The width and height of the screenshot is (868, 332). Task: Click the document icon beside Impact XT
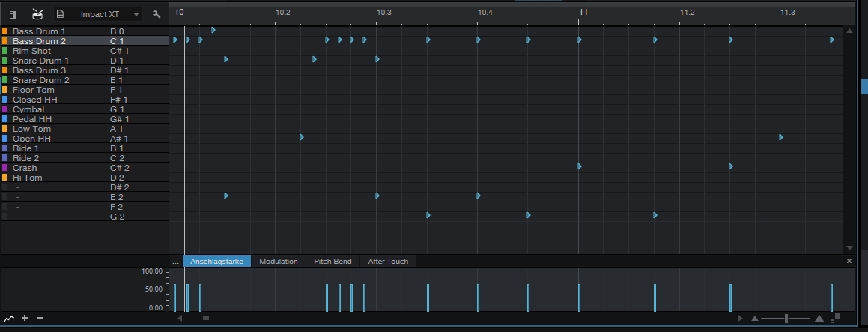click(60, 13)
